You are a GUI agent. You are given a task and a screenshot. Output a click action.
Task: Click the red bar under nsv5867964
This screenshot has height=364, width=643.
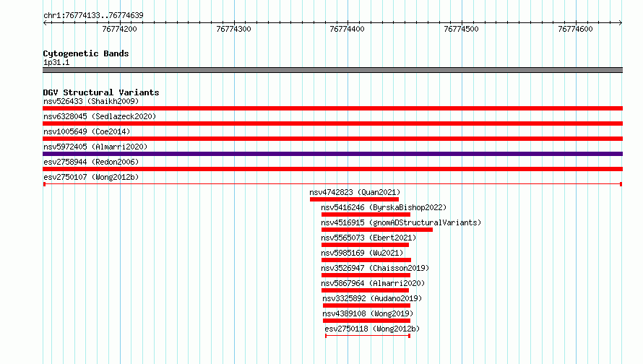(365, 290)
